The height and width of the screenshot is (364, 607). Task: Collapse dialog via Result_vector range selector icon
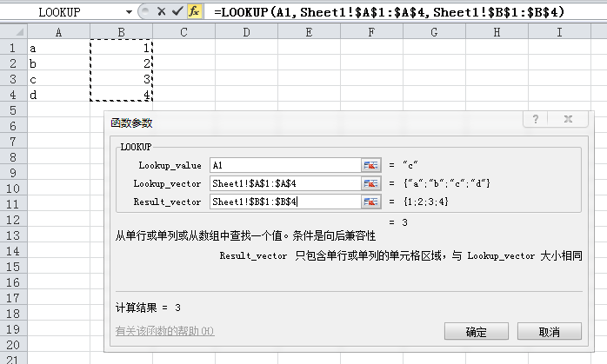pos(370,202)
